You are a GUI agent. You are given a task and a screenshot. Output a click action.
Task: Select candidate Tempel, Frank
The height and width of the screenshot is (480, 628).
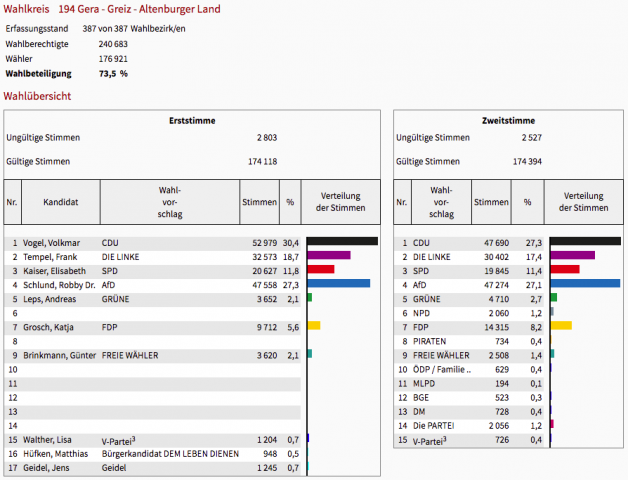click(x=50, y=257)
